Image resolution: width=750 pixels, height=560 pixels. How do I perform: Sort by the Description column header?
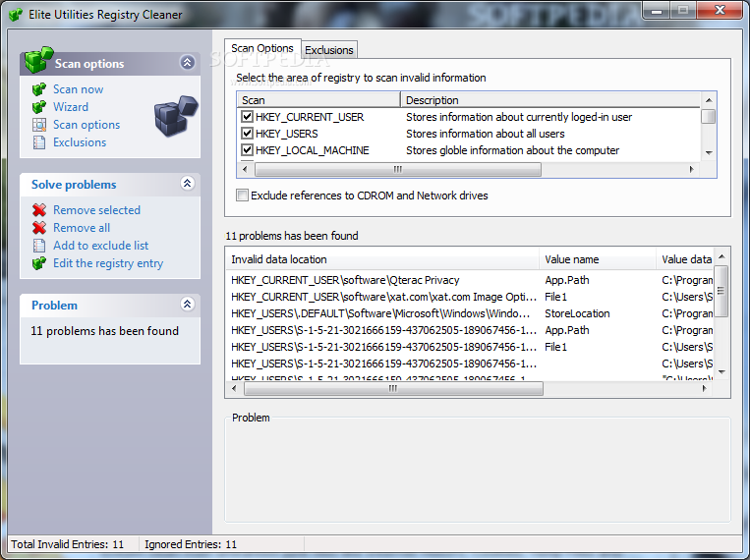coord(550,100)
